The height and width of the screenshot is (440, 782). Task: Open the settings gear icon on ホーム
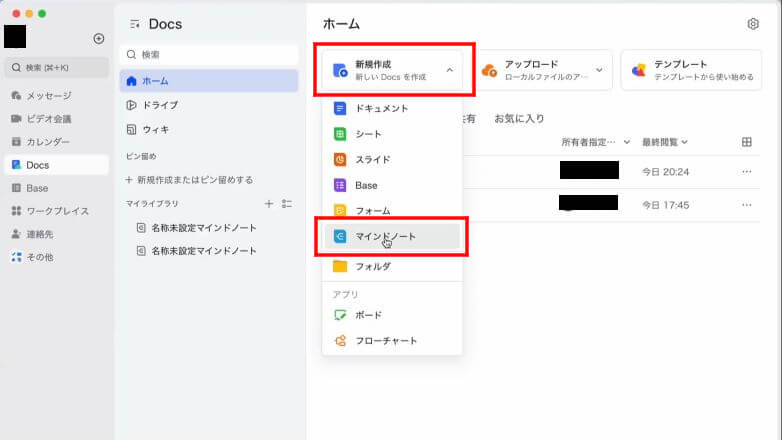pyautogui.click(x=753, y=24)
